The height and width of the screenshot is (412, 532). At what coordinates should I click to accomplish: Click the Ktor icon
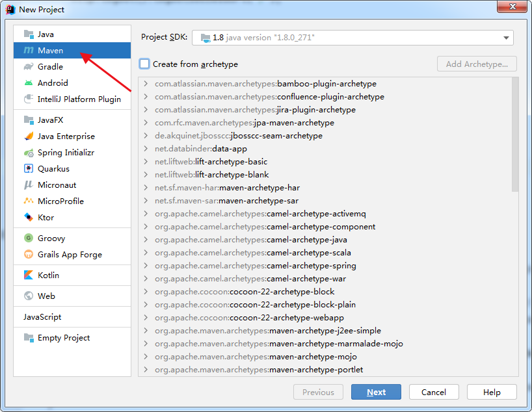click(29, 217)
